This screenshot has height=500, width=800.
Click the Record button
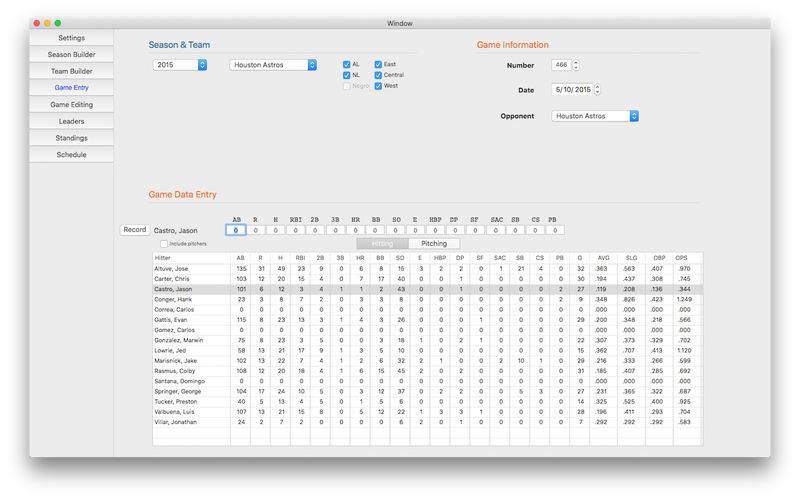point(134,229)
